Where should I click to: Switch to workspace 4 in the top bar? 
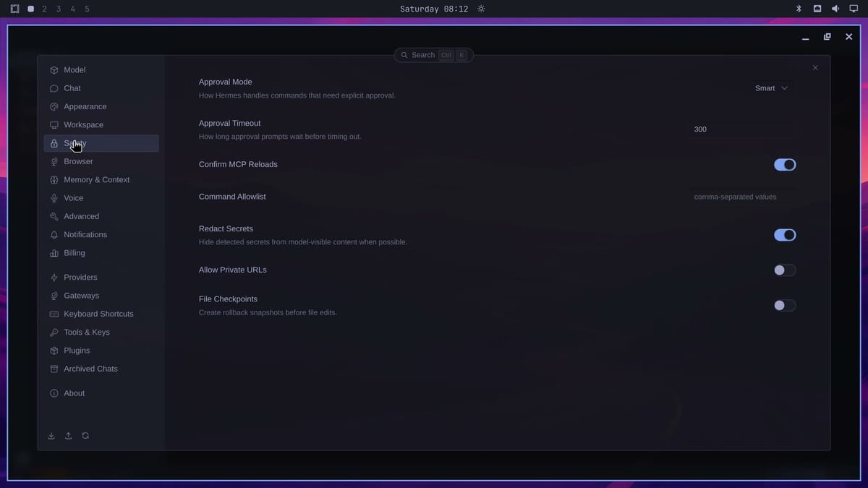point(72,9)
